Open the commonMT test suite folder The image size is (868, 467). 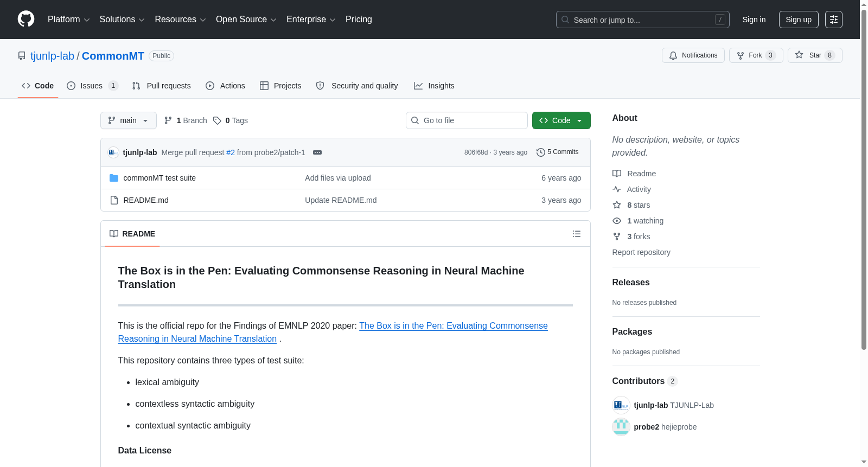click(159, 178)
